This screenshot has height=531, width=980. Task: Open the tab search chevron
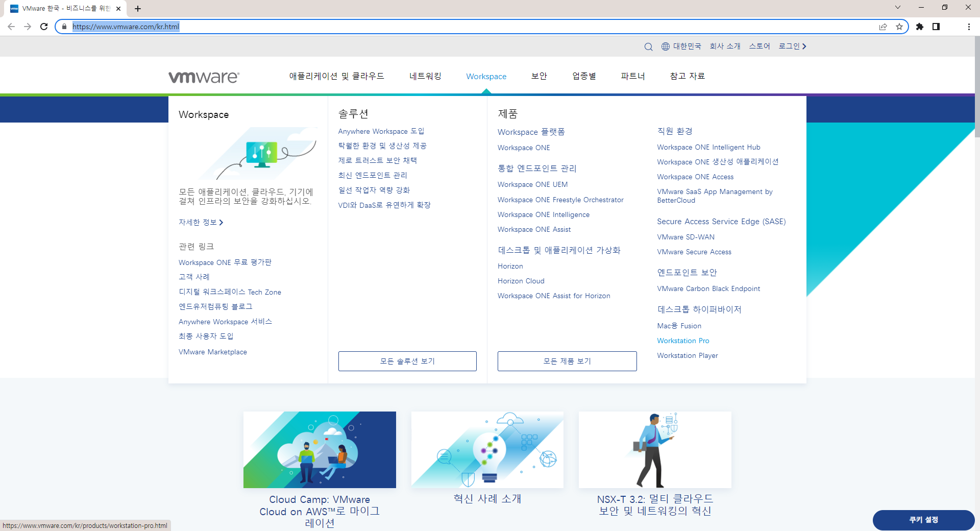(x=898, y=7)
